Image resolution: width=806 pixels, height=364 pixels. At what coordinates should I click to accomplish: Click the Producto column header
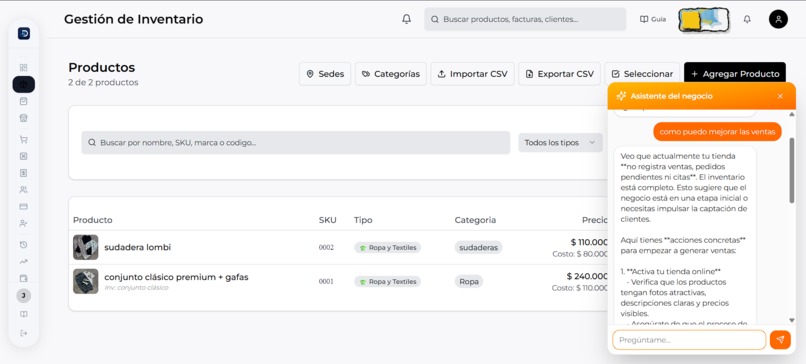pos(93,220)
